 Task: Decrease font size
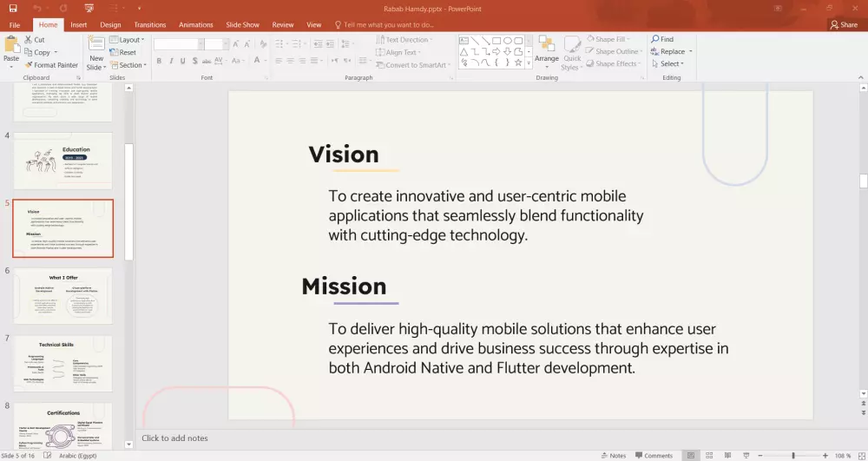[x=247, y=43]
